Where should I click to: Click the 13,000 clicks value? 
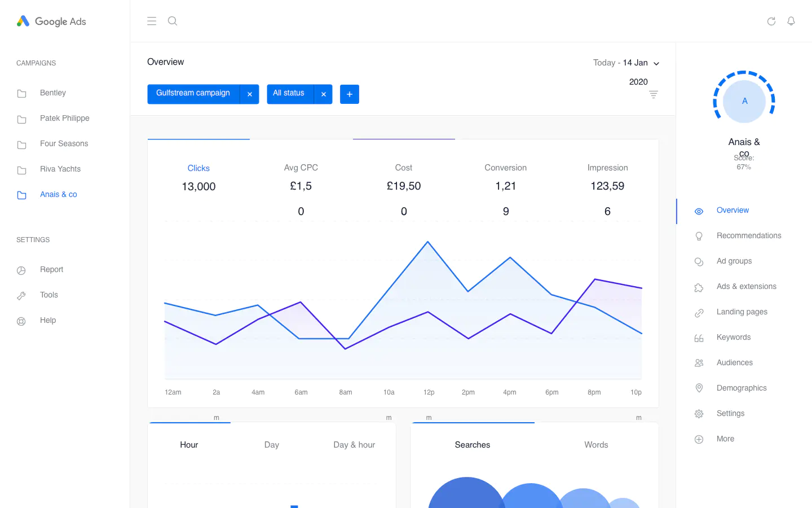(x=198, y=186)
